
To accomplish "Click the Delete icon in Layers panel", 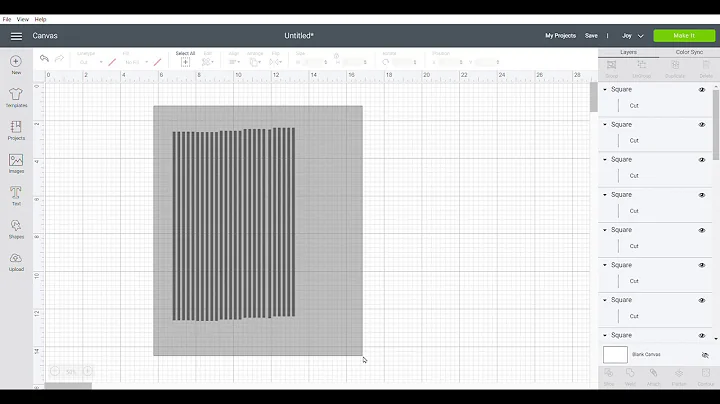I will coord(706,65).
